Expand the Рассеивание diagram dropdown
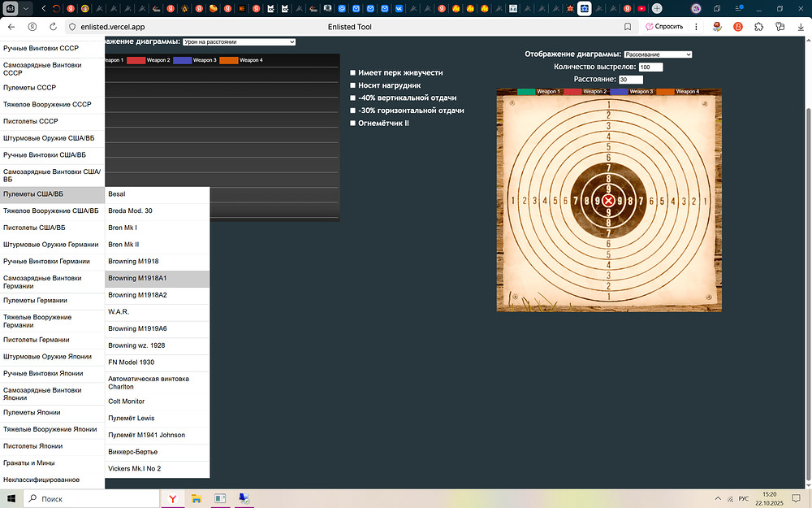812x508 pixels. [x=658, y=54]
